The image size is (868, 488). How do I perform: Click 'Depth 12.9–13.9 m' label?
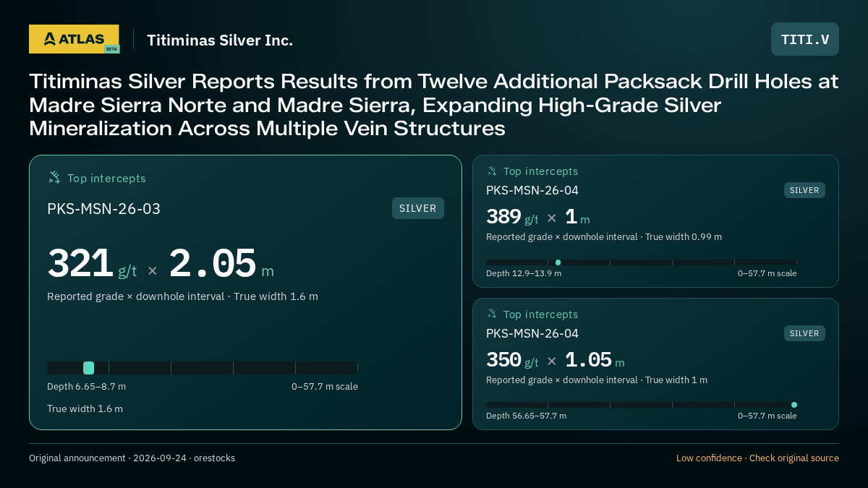(x=524, y=273)
